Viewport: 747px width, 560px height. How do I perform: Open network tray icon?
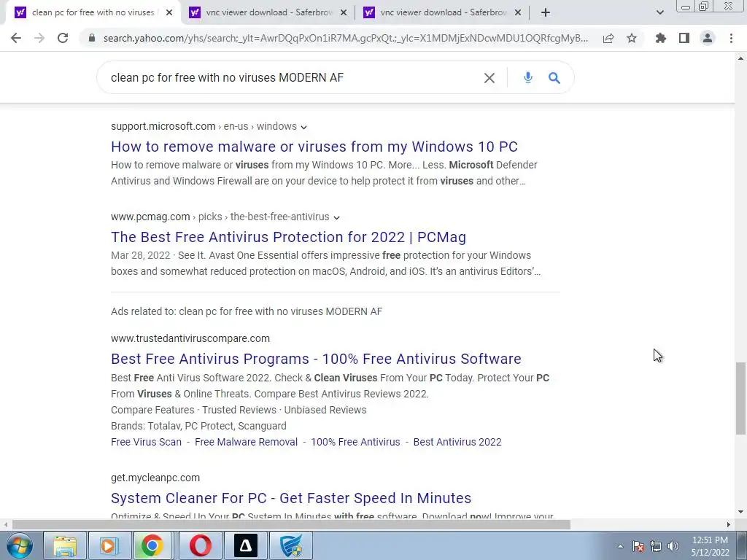click(x=656, y=546)
